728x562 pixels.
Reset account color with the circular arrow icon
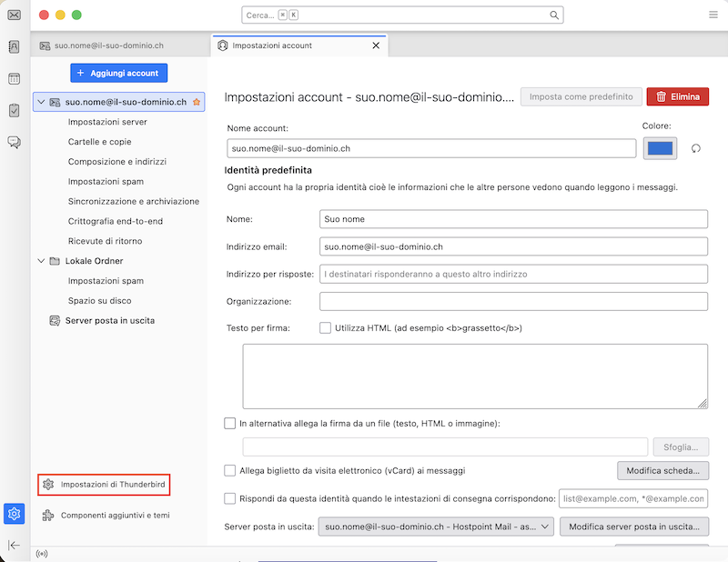[695, 148]
